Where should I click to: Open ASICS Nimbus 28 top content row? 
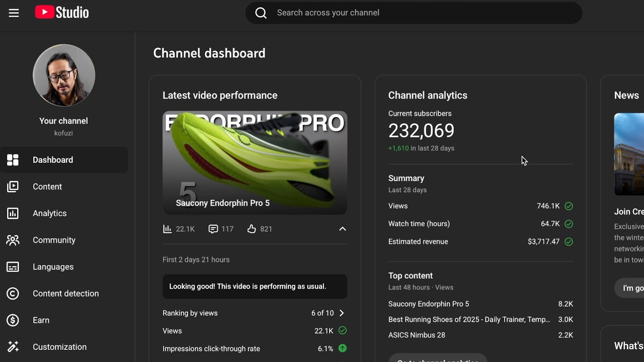[480, 335]
